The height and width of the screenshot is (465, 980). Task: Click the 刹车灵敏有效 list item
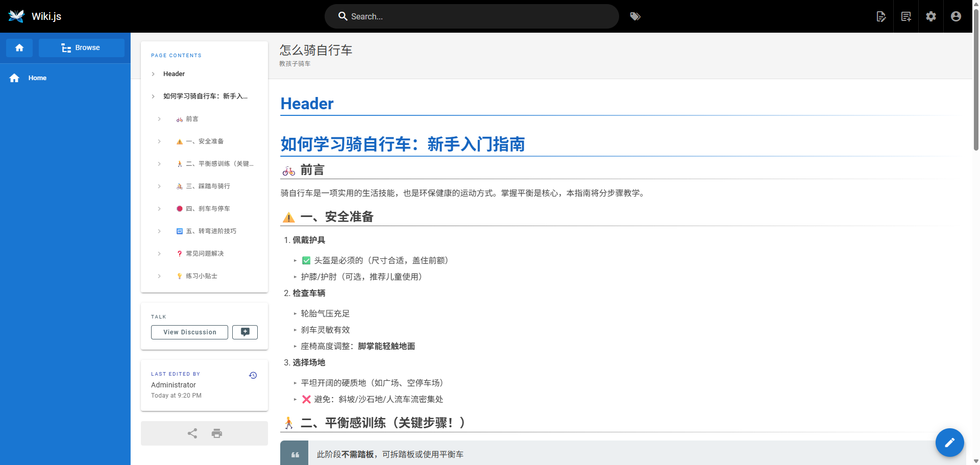coord(325,330)
